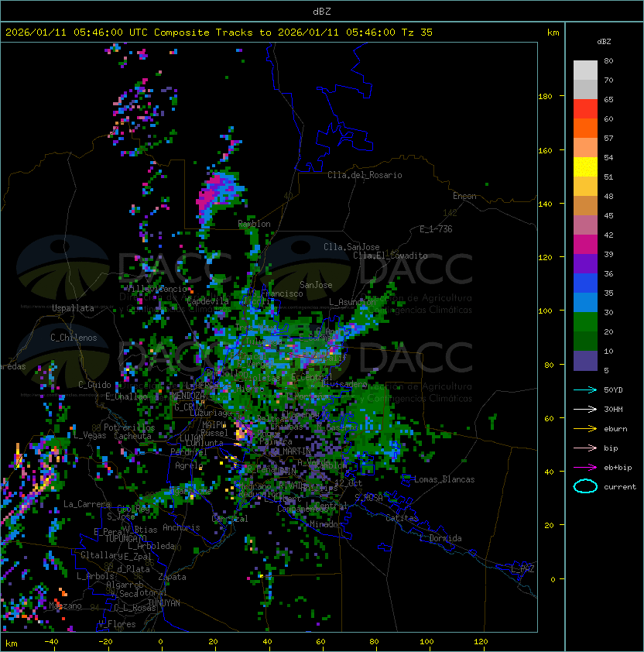Click the 'Anchoris' map label

(x=181, y=527)
